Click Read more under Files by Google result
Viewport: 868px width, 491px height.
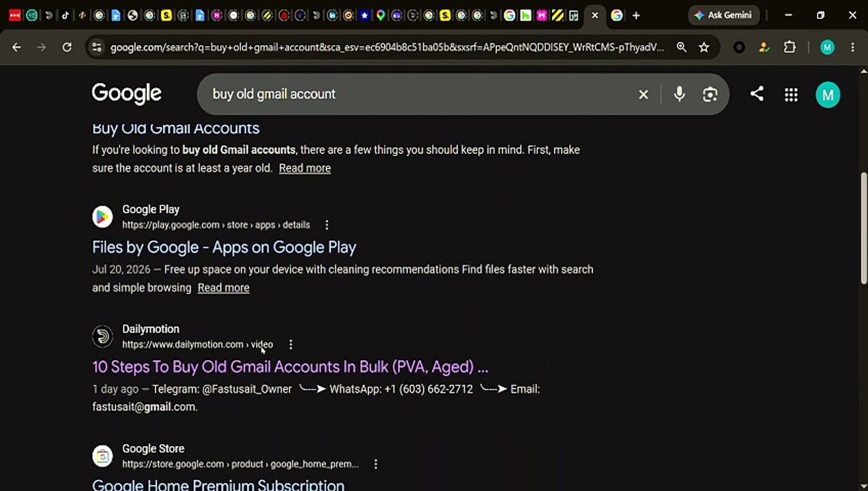click(223, 288)
